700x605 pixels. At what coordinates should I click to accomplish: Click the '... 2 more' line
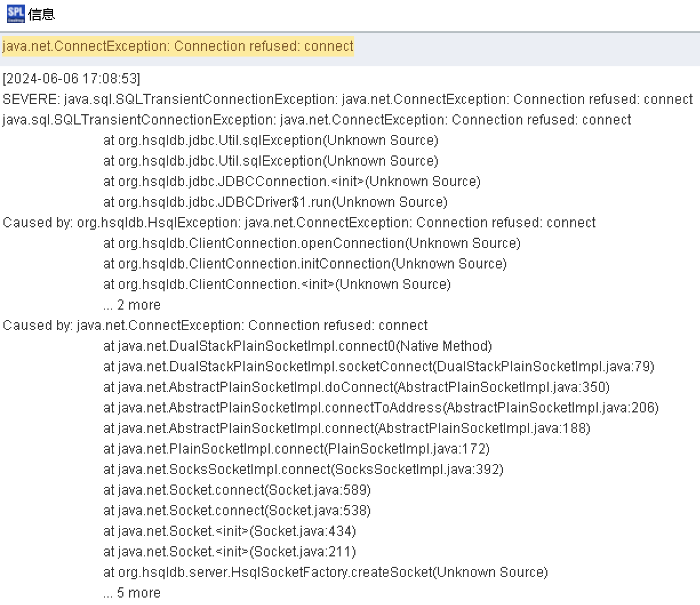(132, 304)
